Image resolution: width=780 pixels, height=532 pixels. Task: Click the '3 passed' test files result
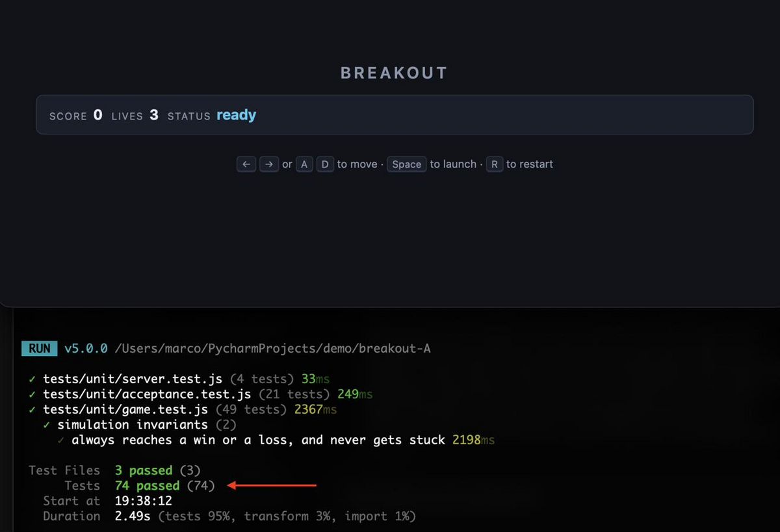pos(144,470)
